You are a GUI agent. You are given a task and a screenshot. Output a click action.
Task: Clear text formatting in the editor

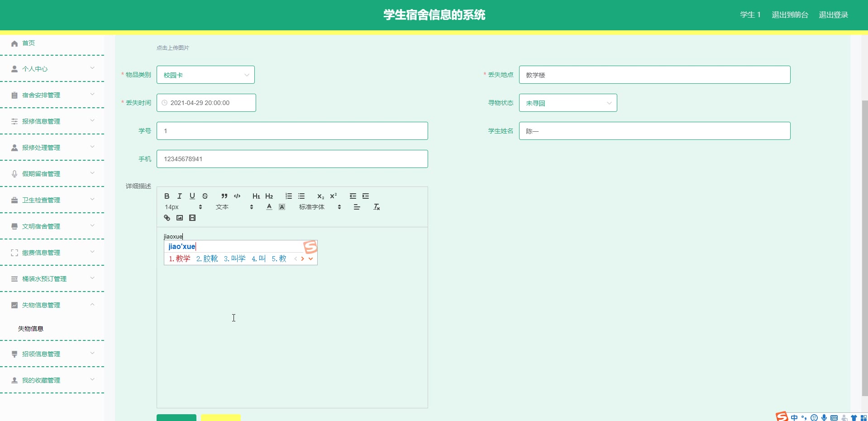(376, 207)
